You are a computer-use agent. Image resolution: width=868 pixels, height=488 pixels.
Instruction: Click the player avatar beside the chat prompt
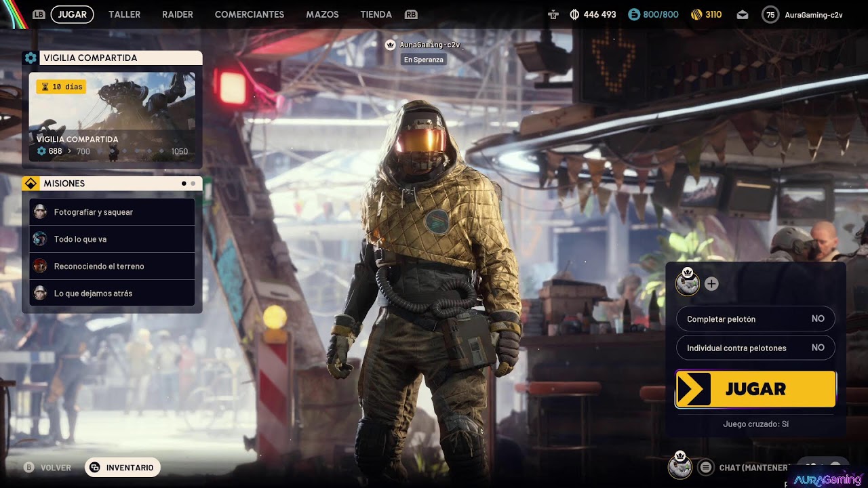point(680,466)
